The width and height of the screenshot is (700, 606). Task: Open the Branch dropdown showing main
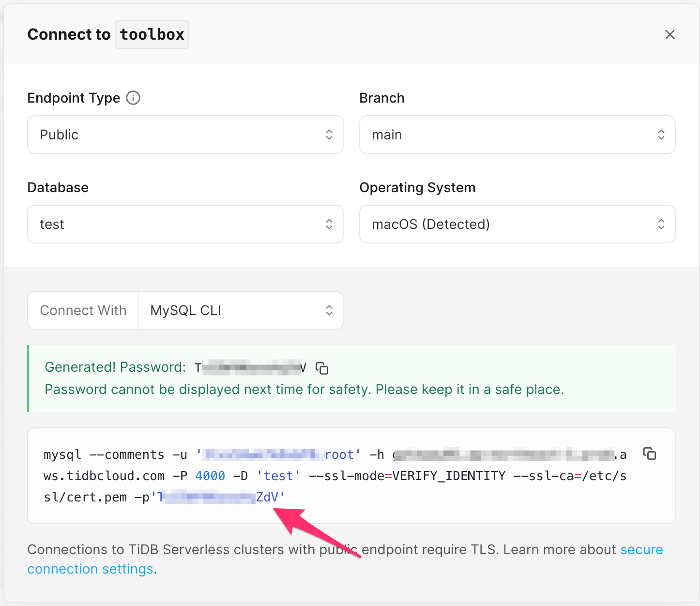(517, 135)
